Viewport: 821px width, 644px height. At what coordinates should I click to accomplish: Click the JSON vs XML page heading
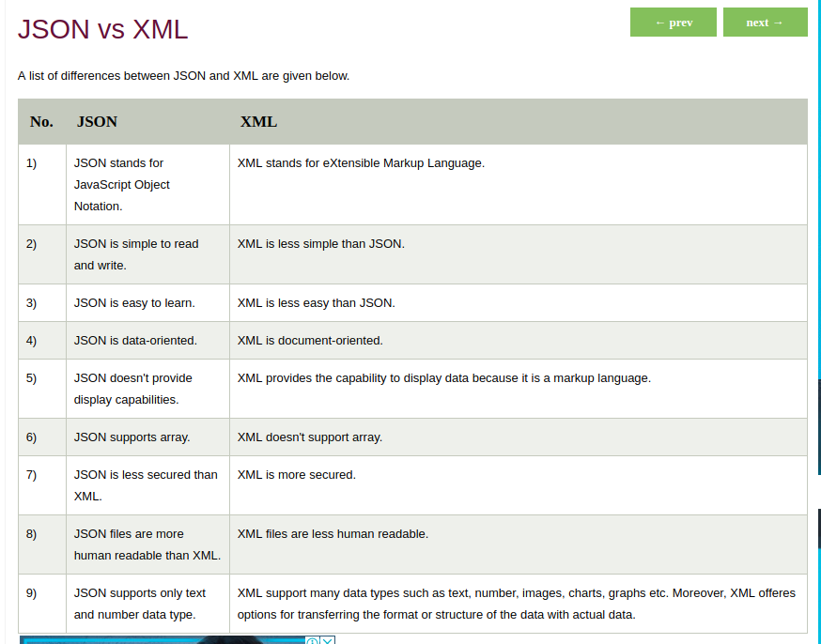(103, 29)
